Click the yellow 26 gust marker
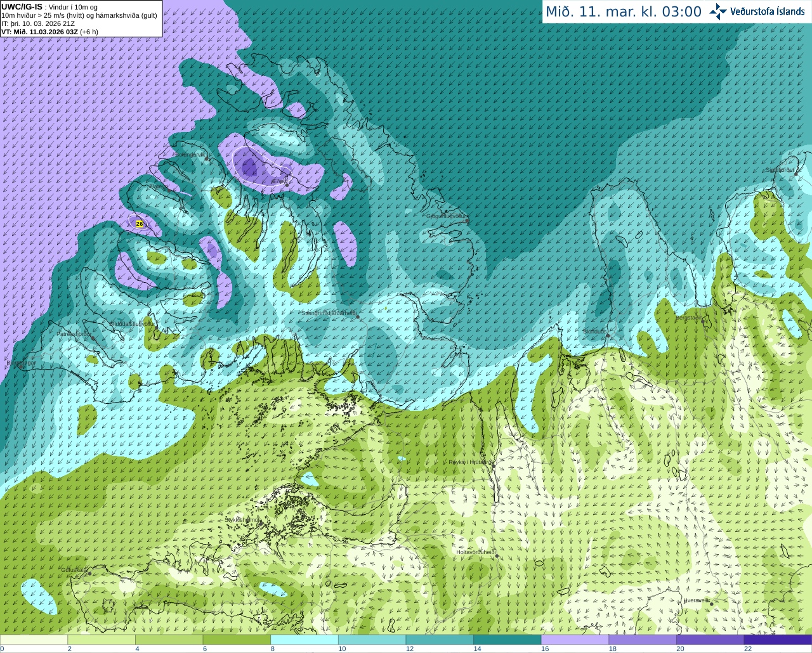 coord(140,224)
